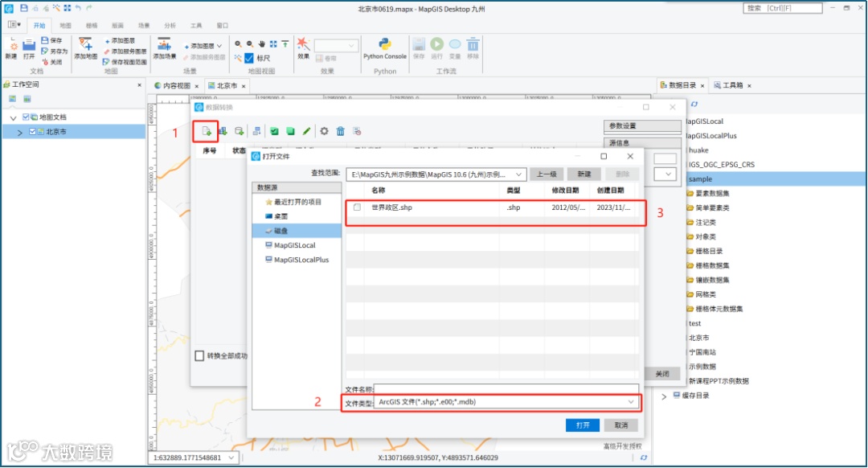Collapse the 地图文档 tree node
The image size is (868, 468).
[14, 117]
